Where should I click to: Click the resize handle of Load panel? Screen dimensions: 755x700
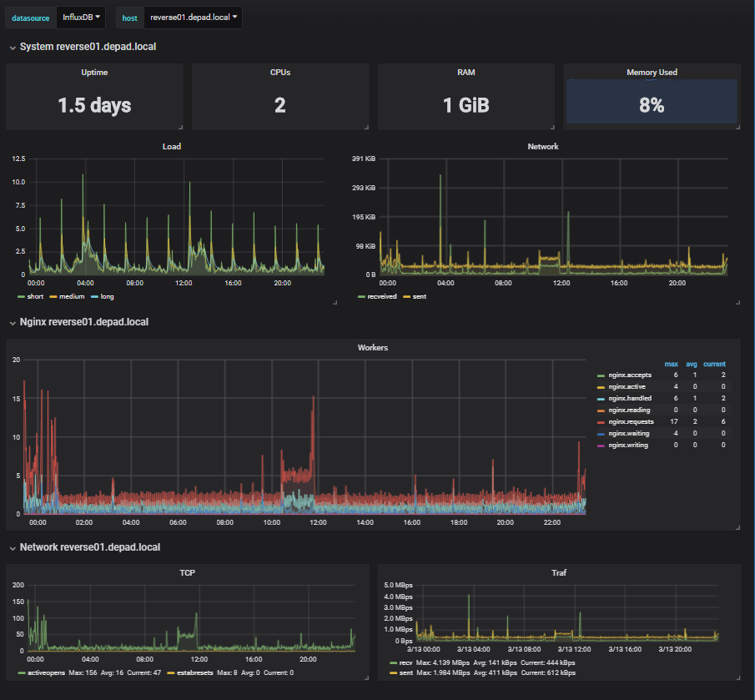pyautogui.click(x=335, y=303)
